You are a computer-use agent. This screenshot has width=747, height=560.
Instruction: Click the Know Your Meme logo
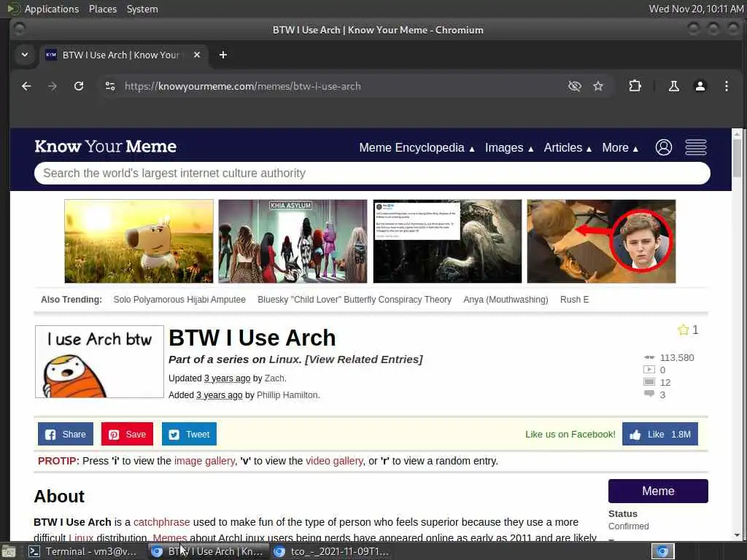point(105,147)
